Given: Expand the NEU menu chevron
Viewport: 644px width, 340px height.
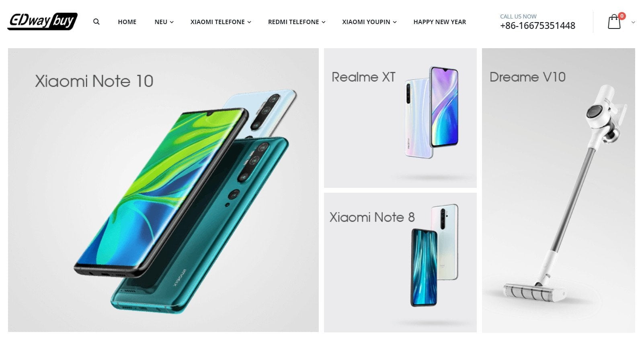Looking at the screenshot, I should click(172, 22).
